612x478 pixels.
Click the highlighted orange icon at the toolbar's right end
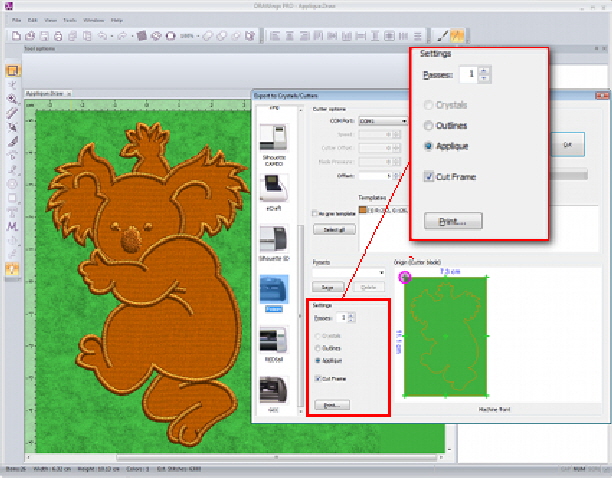[457, 36]
